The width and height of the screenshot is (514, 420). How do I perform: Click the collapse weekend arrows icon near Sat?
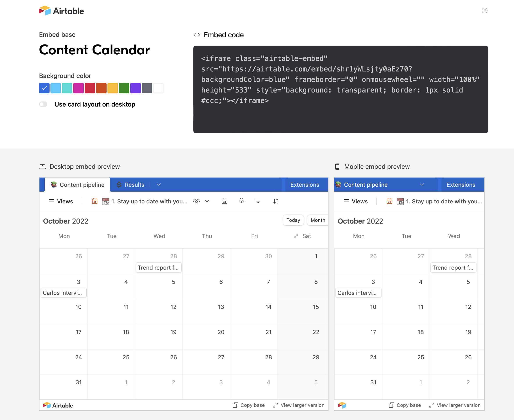tap(296, 236)
